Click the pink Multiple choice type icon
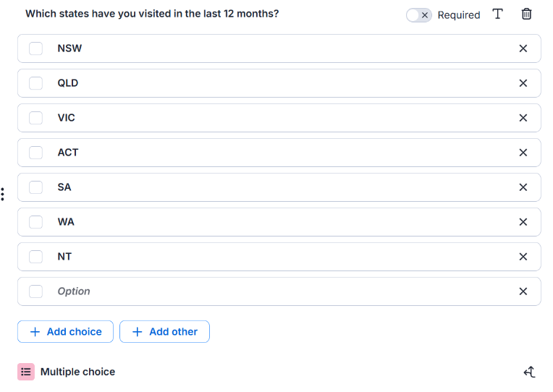 26,372
